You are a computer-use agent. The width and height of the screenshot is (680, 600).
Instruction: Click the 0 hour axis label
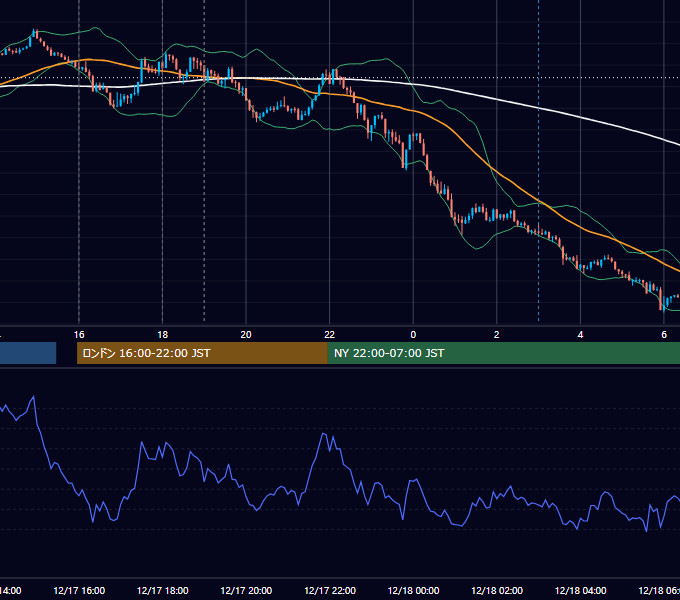pyautogui.click(x=413, y=335)
